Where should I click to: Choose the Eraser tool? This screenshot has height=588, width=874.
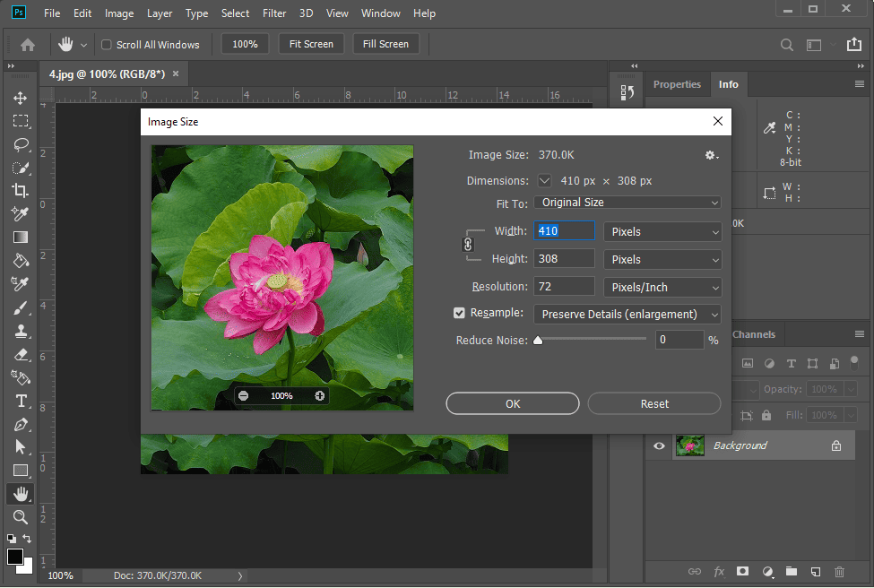pyautogui.click(x=21, y=353)
